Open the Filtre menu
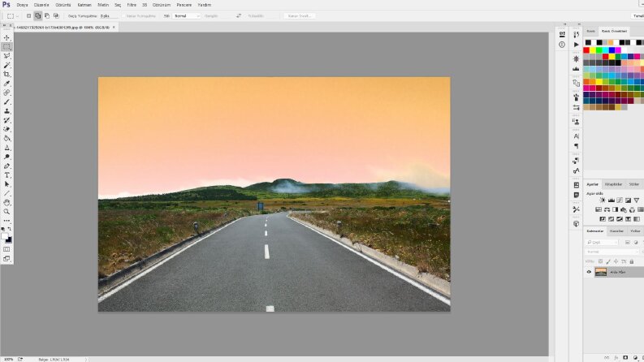The height and width of the screenshot is (362, 644). coord(132,5)
